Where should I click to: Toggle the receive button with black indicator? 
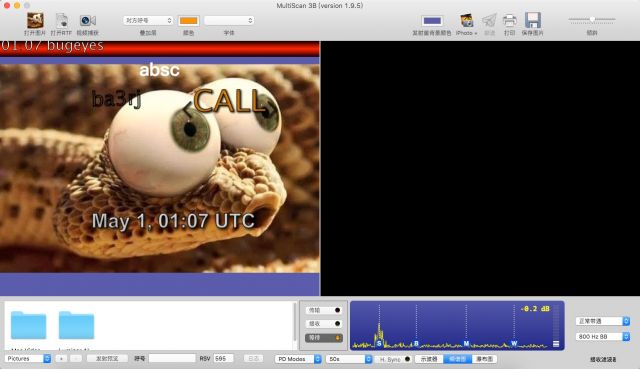pyautogui.click(x=324, y=324)
